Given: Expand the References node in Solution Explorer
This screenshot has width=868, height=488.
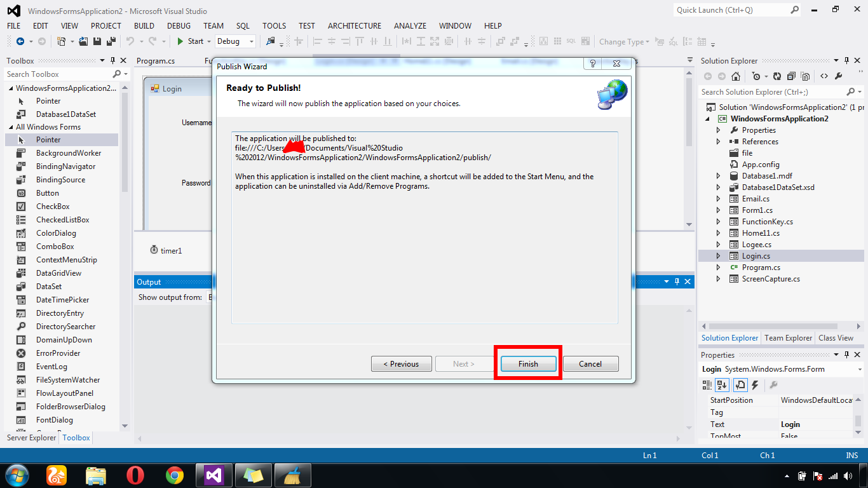Looking at the screenshot, I should [719, 142].
